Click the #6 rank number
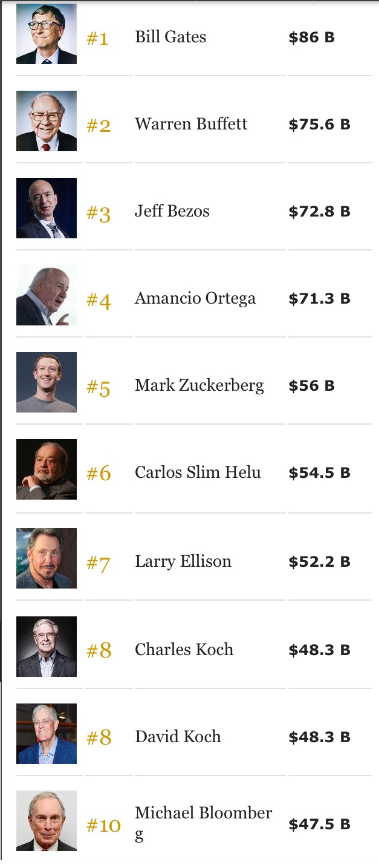 click(x=99, y=474)
